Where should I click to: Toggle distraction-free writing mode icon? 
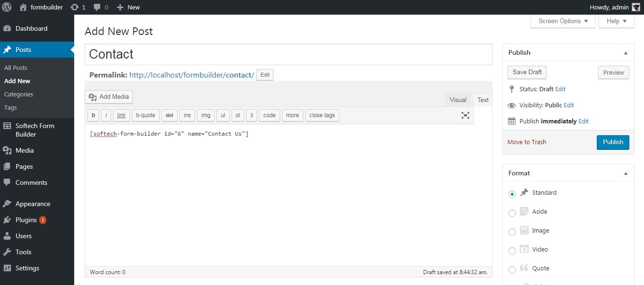(465, 115)
